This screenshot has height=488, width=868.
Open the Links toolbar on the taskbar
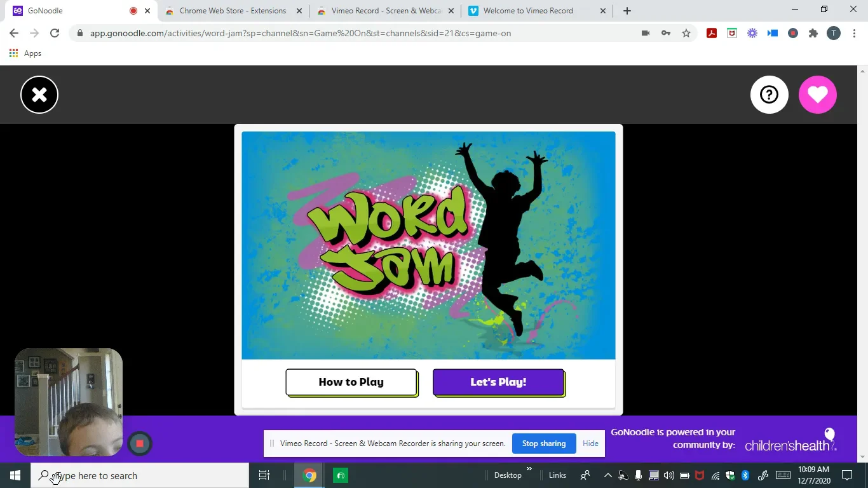(557, 475)
